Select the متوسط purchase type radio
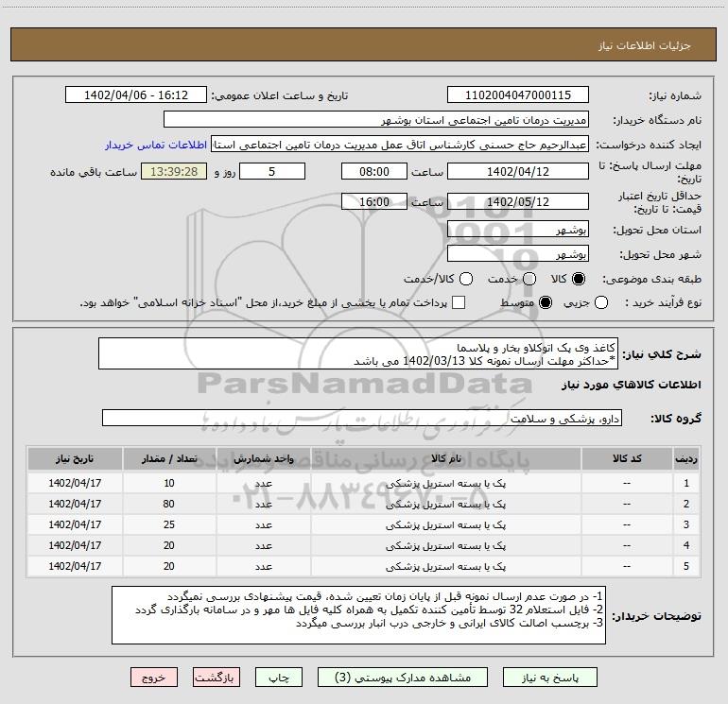Viewport: 728px width, 704px height. coord(546,303)
